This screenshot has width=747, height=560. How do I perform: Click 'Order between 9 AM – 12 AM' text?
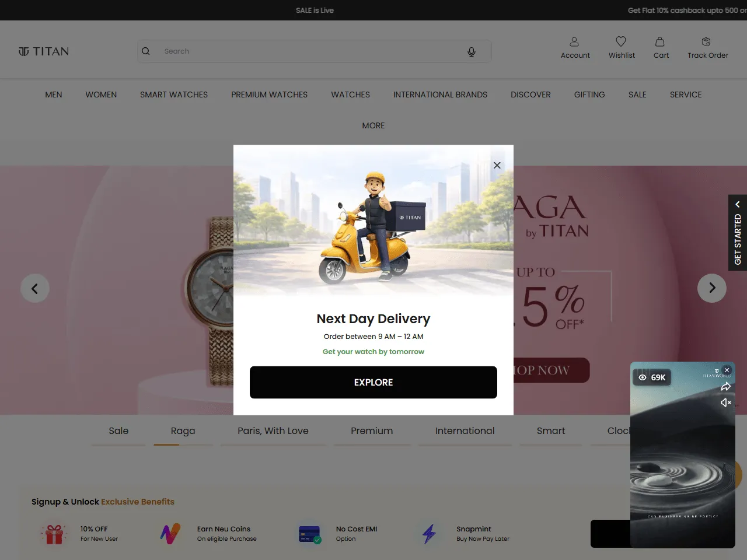point(373,337)
